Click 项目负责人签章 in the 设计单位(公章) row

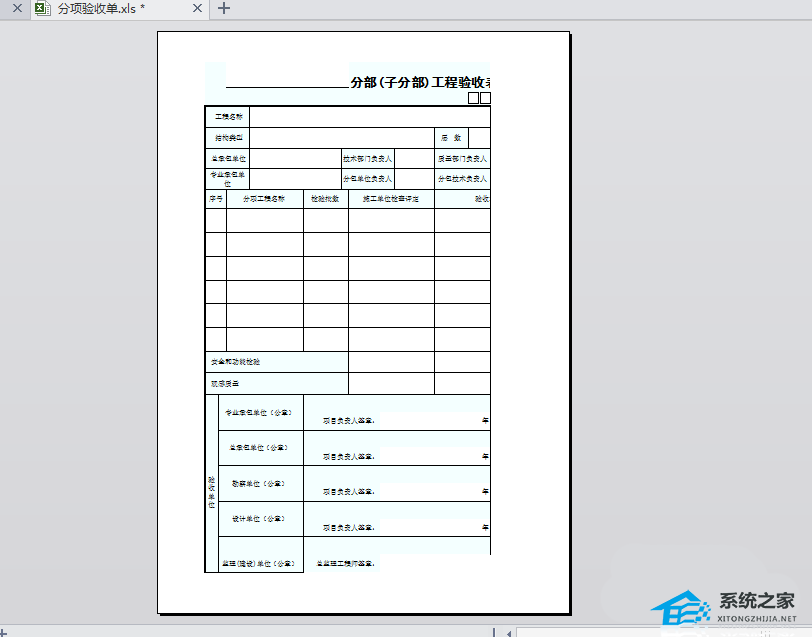pos(349,528)
